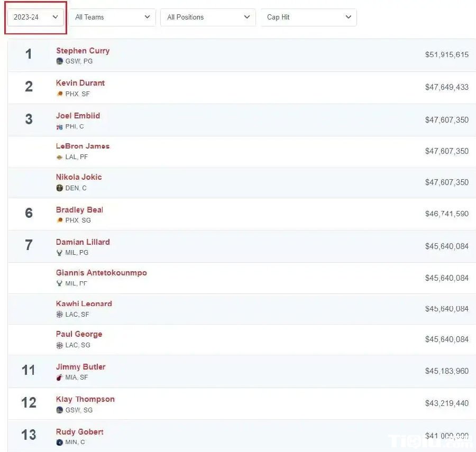Visit Joel Embiid's player page
476x452 pixels.
pos(78,116)
